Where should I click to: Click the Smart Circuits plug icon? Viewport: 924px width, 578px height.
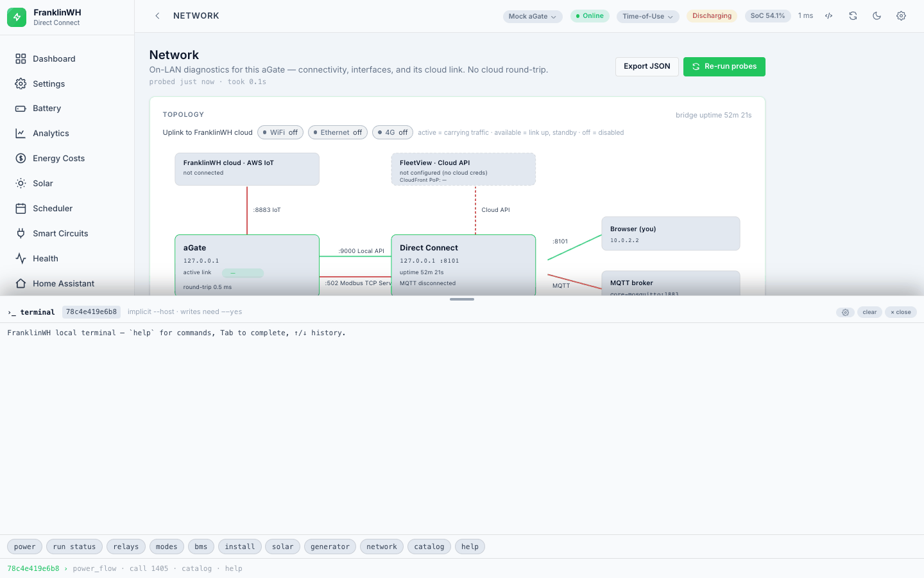tap(21, 234)
